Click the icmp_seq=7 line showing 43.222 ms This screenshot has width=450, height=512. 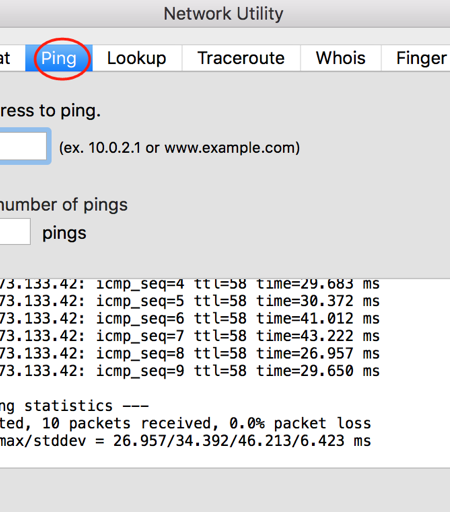189,336
